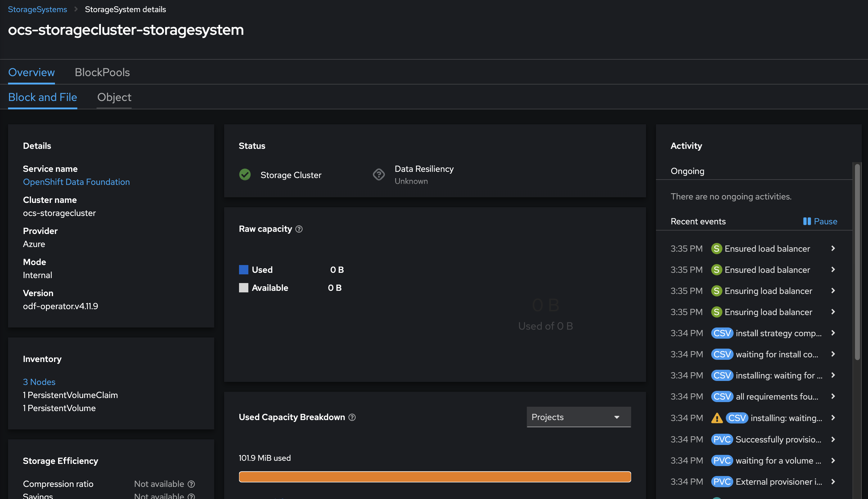Click the Storage Cluster status icon
868x499 pixels.
click(x=245, y=174)
